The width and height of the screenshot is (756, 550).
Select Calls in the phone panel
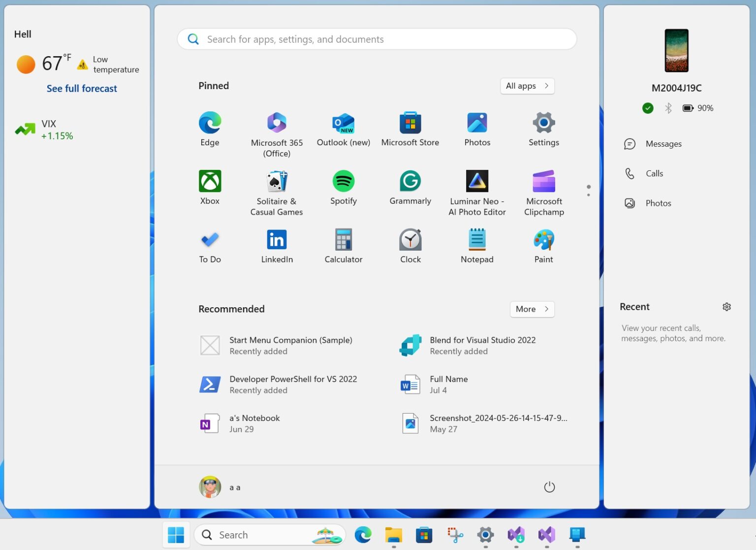[x=654, y=173]
